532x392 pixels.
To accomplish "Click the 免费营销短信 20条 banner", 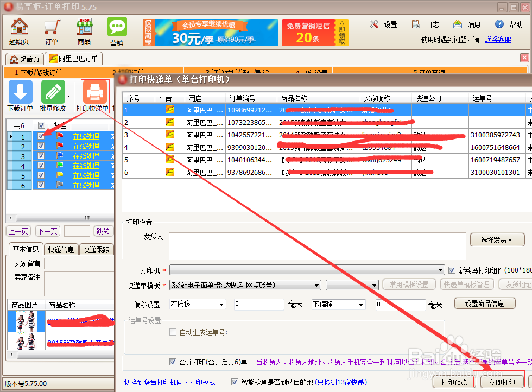I will coord(315,33).
